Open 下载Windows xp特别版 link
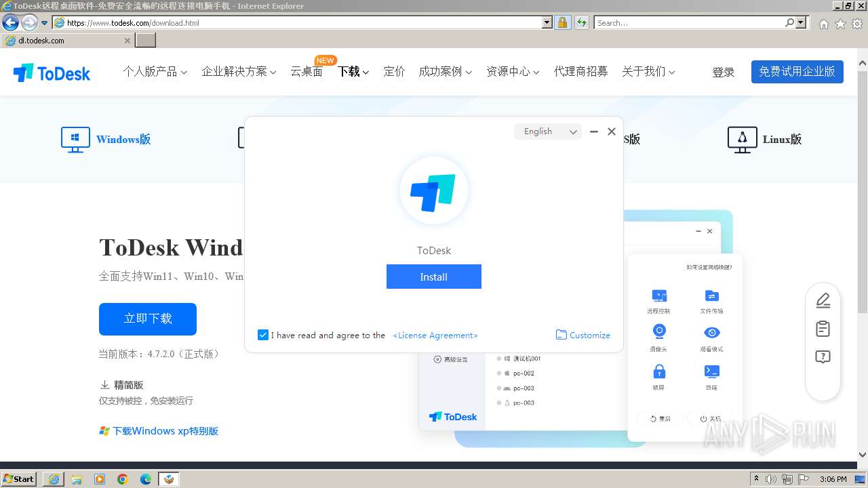This screenshot has width=868, height=488. coord(159,431)
